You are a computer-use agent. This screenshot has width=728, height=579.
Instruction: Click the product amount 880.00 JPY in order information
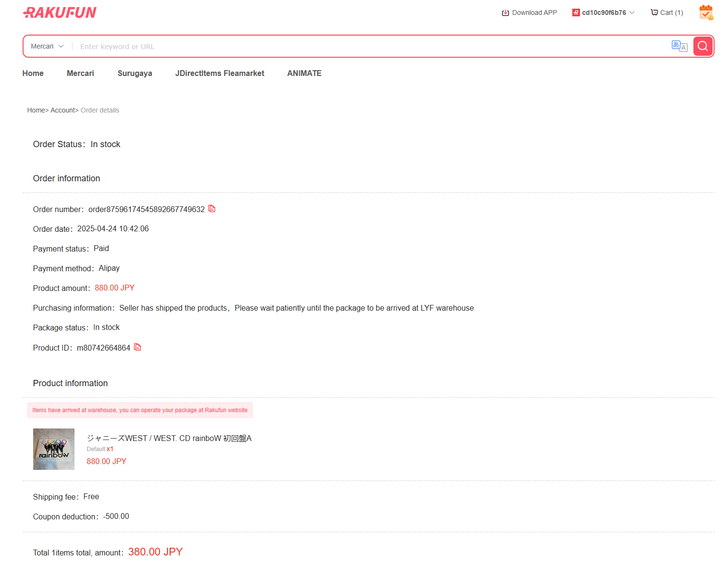click(x=114, y=288)
